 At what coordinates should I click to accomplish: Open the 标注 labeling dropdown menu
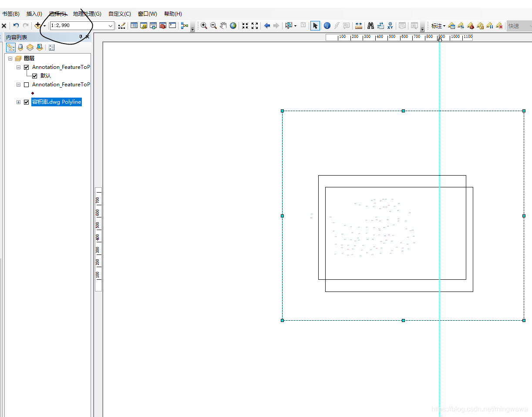pyautogui.click(x=438, y=26)
